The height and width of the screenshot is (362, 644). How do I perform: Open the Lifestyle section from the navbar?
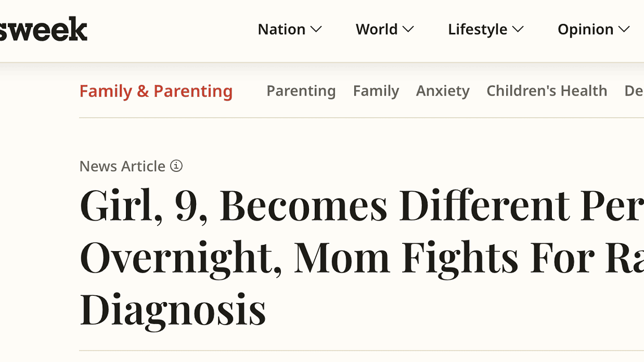coord(477,29)
